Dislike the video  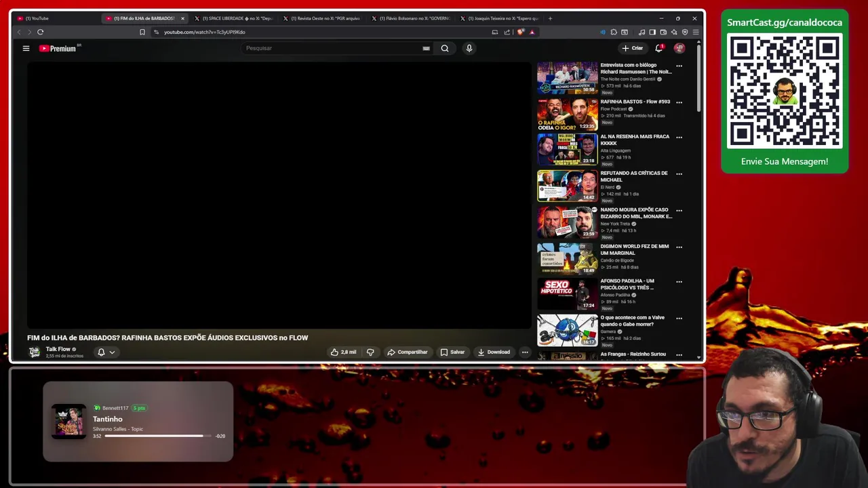[x=370, y=352]
